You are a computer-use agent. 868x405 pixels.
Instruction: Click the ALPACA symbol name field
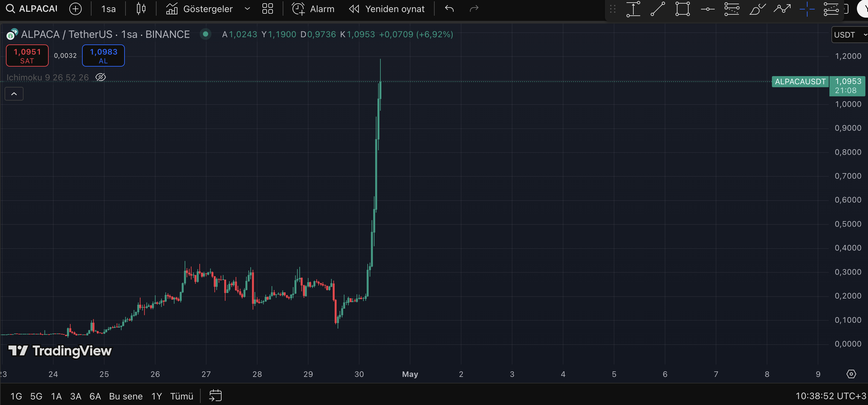38,9
